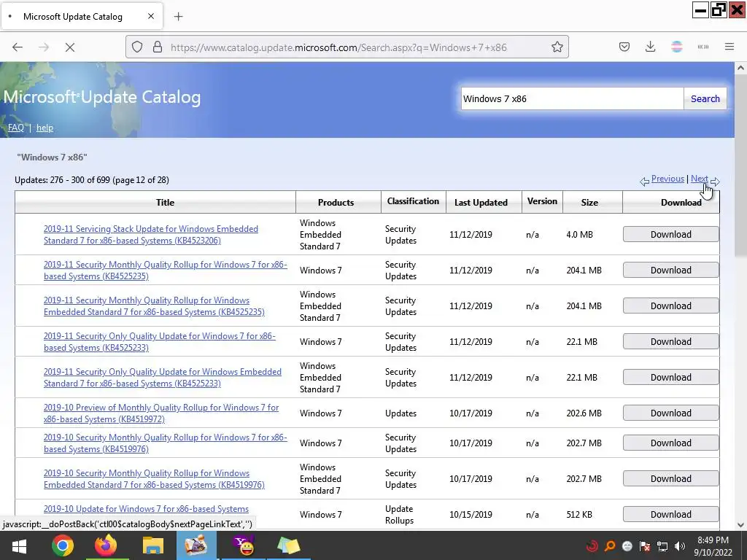Download the 204.1 MB Embedded Standard 7 rollup

671,306
